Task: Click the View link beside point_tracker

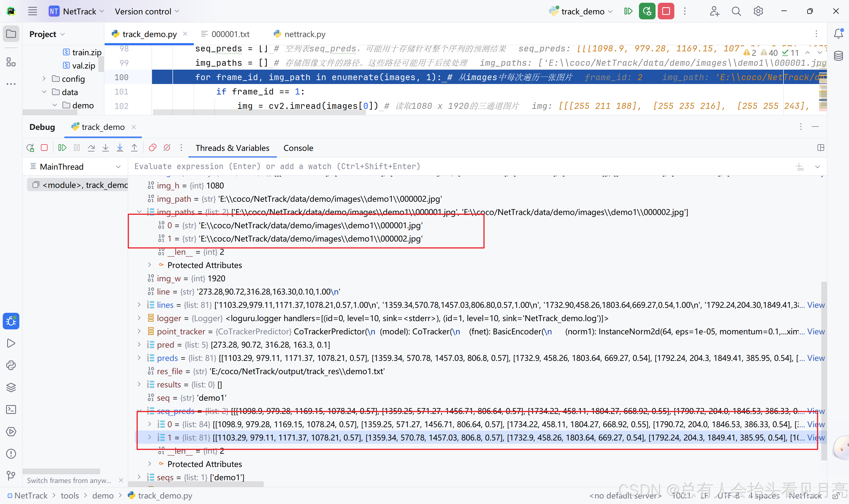Action: click(816, 332)
